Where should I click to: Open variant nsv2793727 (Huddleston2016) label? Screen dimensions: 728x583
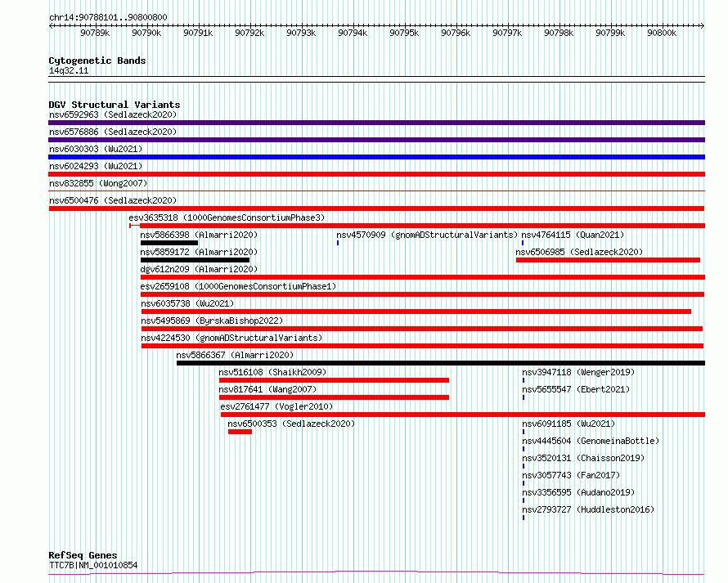[x=588, y=509]
